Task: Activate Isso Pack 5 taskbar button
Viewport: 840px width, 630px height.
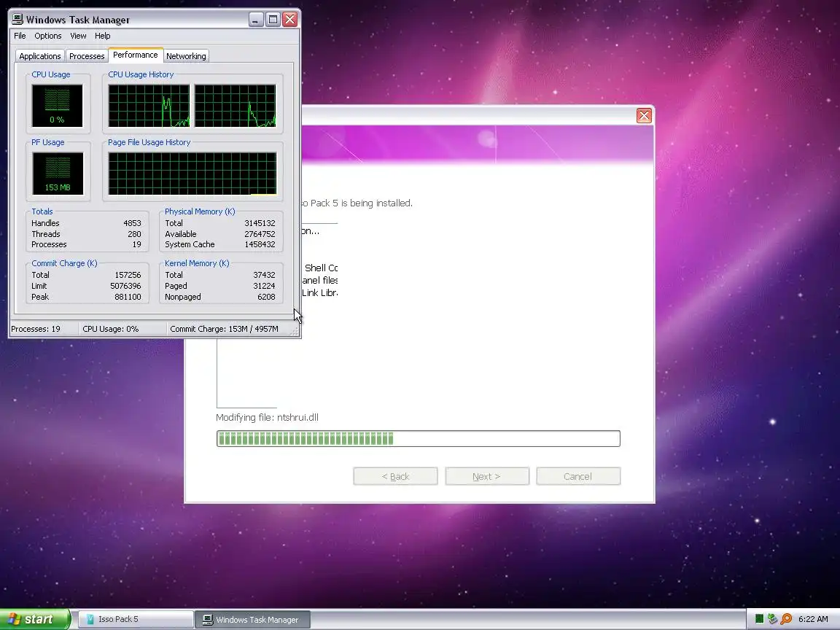Action: point(136,619)
